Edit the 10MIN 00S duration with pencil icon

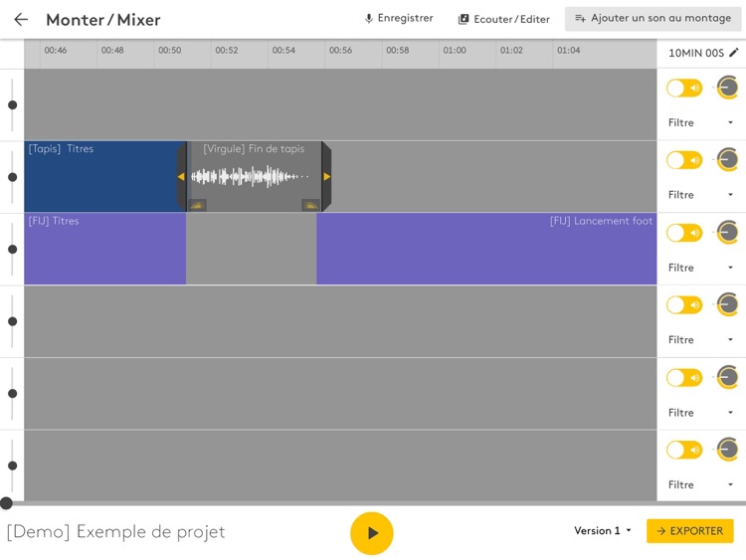click(x=734, y=52)
